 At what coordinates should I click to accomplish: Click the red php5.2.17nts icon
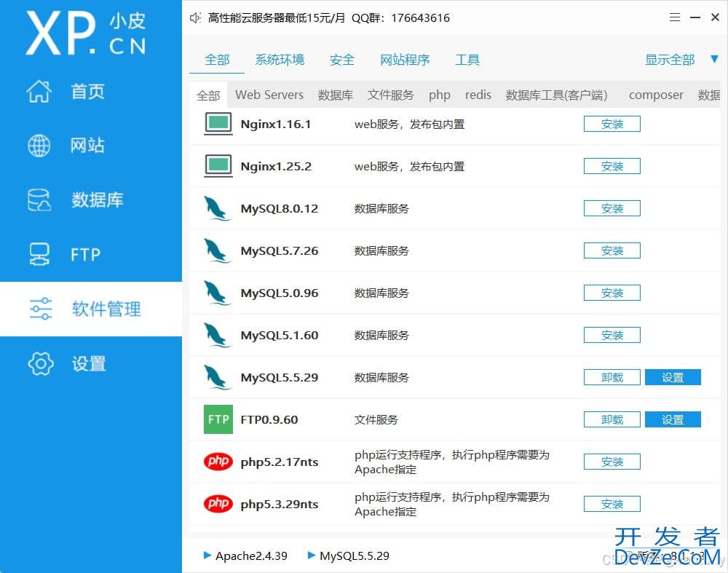tap(218, 462)
